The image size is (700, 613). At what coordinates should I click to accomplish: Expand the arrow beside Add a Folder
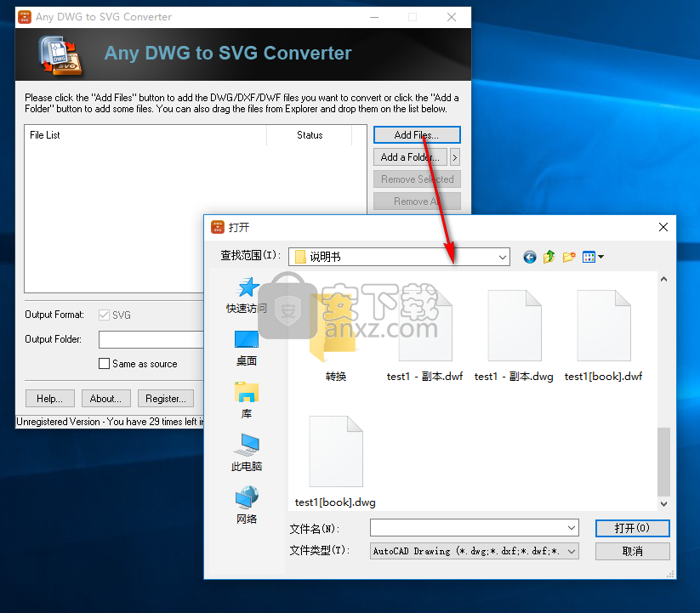point(455,157)
